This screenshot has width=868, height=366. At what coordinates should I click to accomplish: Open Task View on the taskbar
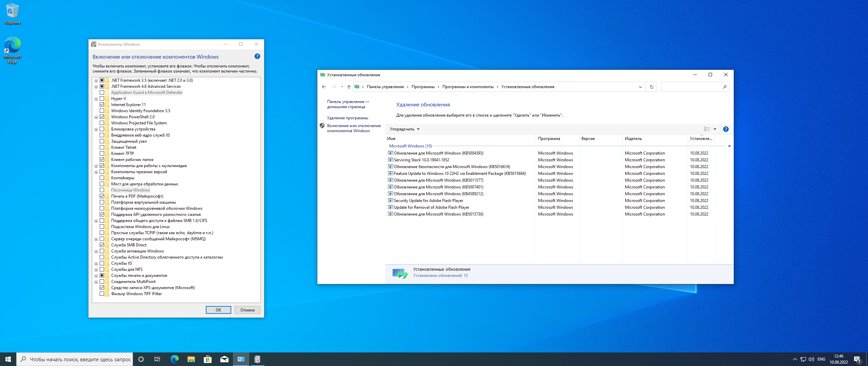(157, 359)
